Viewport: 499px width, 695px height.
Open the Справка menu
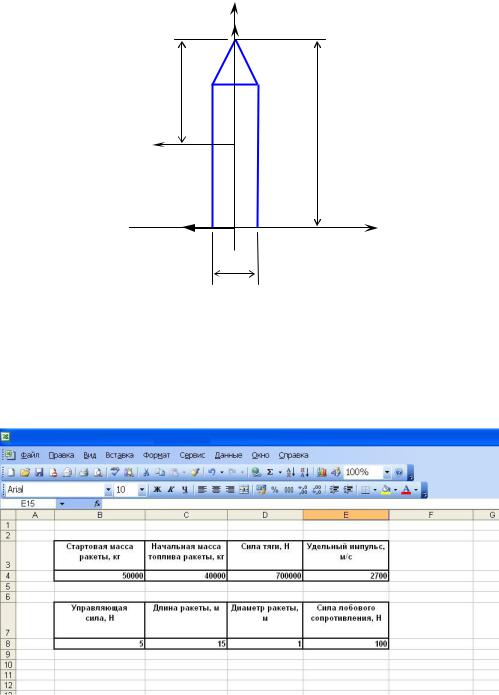point(293,455)
